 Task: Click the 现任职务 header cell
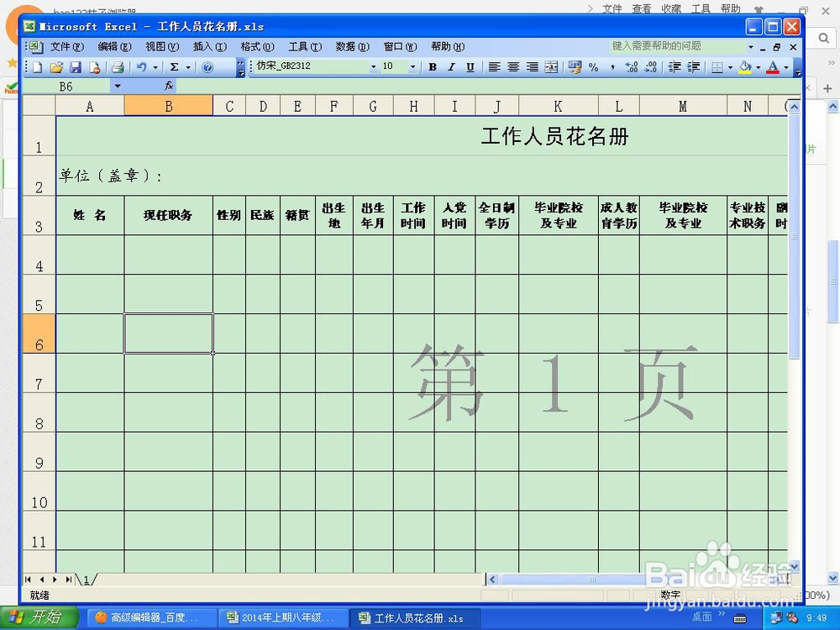coord(168,215)
